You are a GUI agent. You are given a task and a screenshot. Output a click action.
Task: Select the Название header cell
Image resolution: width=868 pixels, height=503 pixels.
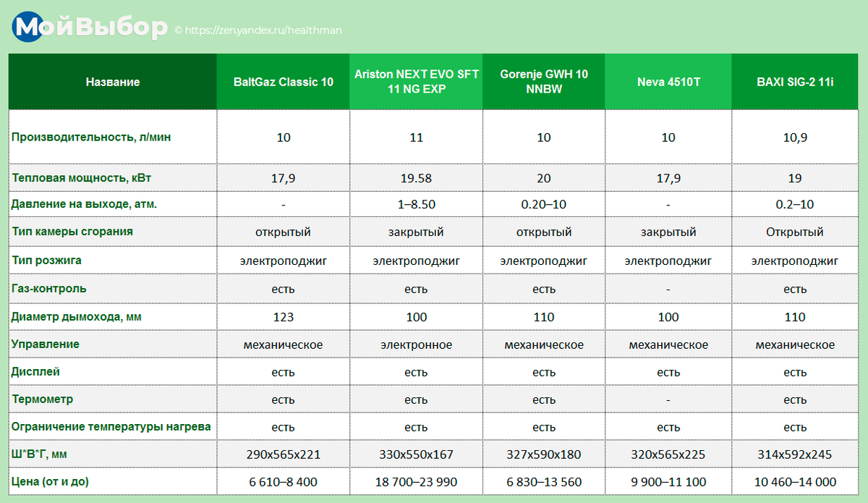pyautogui.click(x=113, y=82)
